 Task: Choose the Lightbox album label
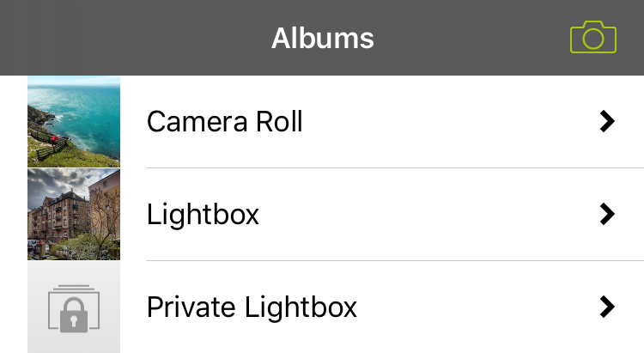coord(203,214)
